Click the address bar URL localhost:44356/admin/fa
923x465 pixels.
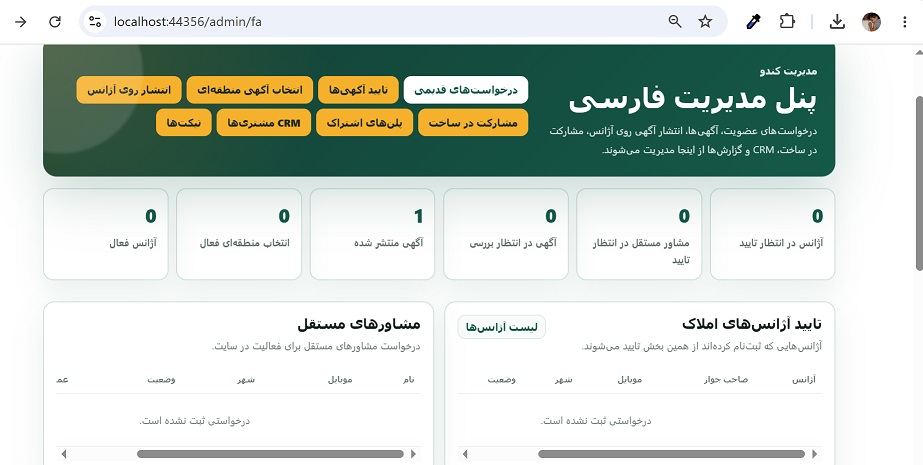pyautogui.click(x=188, y=22)
